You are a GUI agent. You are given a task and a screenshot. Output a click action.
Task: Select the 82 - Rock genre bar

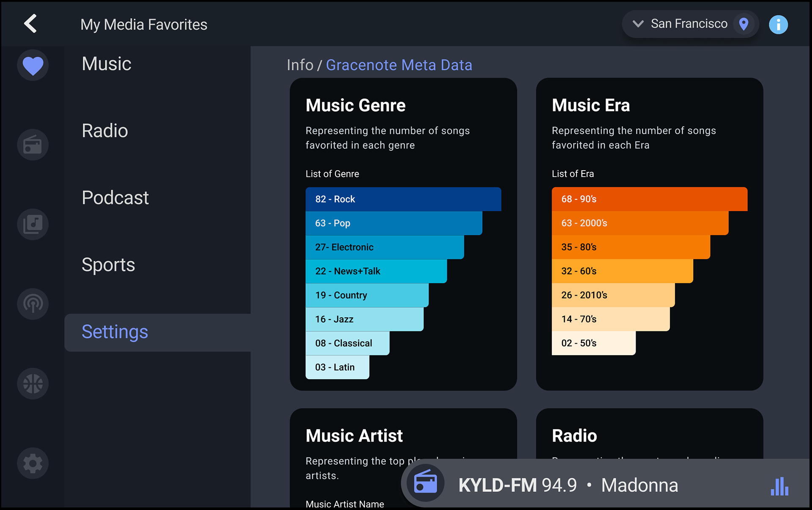click(x=403, y=199)
